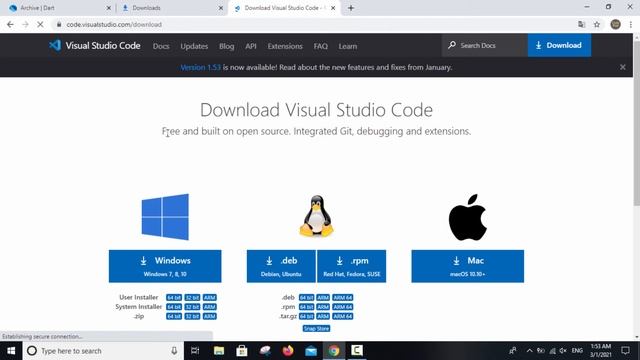The width and height of the screenshot is (640, 360).
Task: Open the Docs menu item
Action: 161,46
